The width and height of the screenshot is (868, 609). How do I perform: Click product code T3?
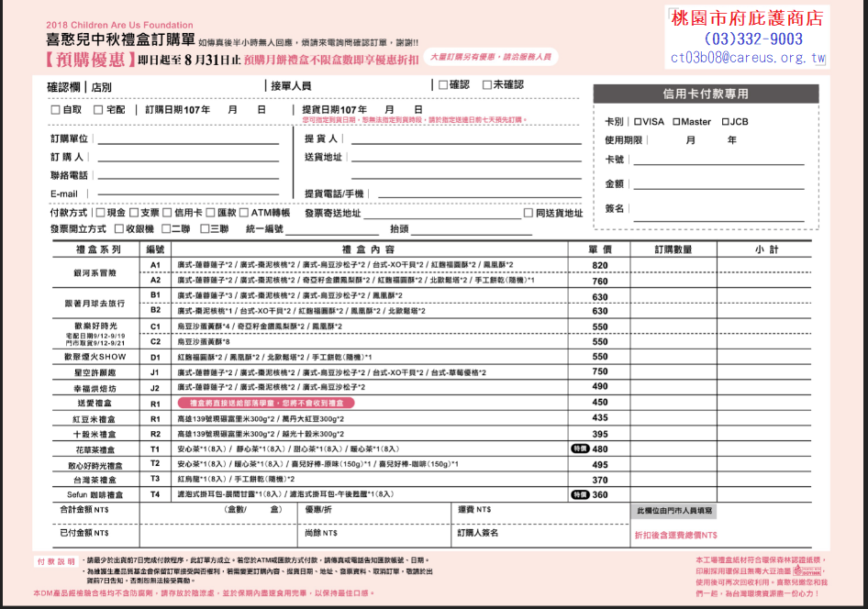tap(155, 479)
